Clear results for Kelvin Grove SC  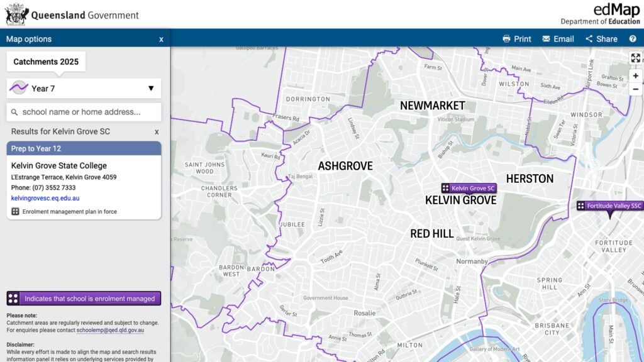[x=157, y=132]
